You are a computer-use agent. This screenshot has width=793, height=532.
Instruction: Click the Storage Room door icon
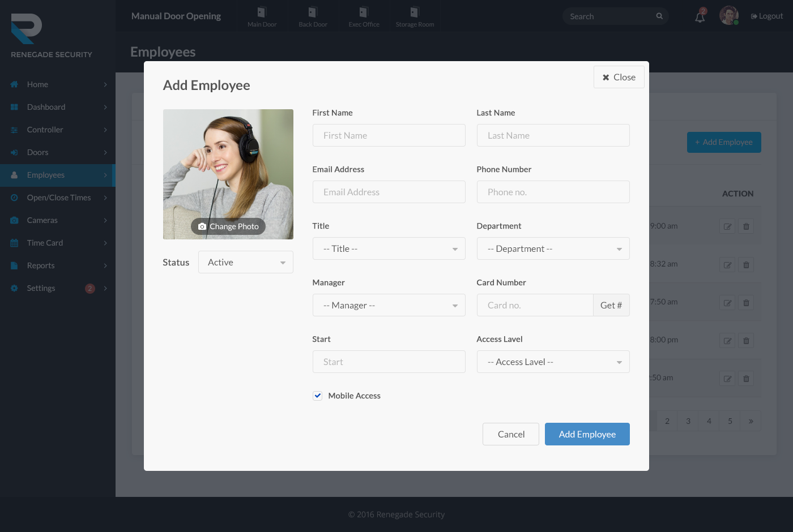click(x=415, y=16)
